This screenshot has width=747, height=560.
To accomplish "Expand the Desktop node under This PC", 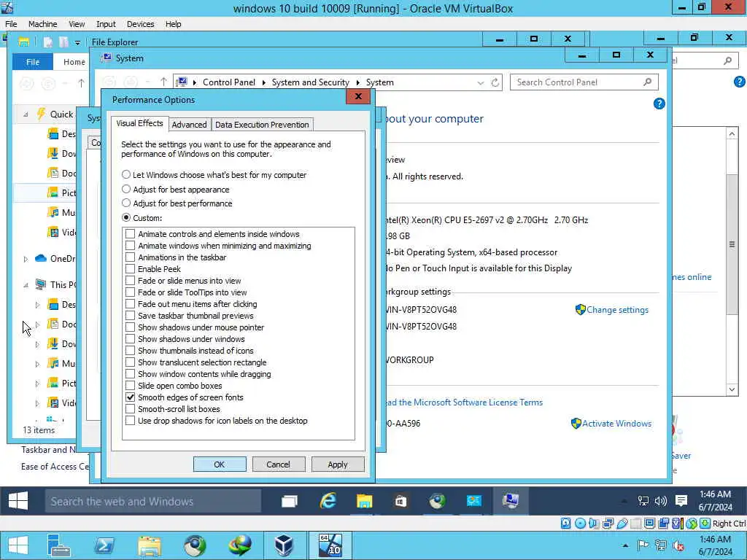I will click(38, 305).
